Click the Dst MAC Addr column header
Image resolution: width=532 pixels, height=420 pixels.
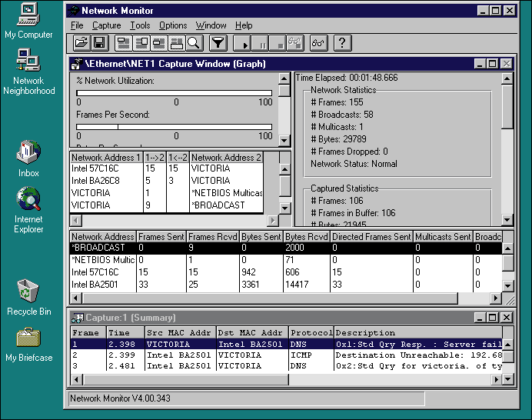252,332
